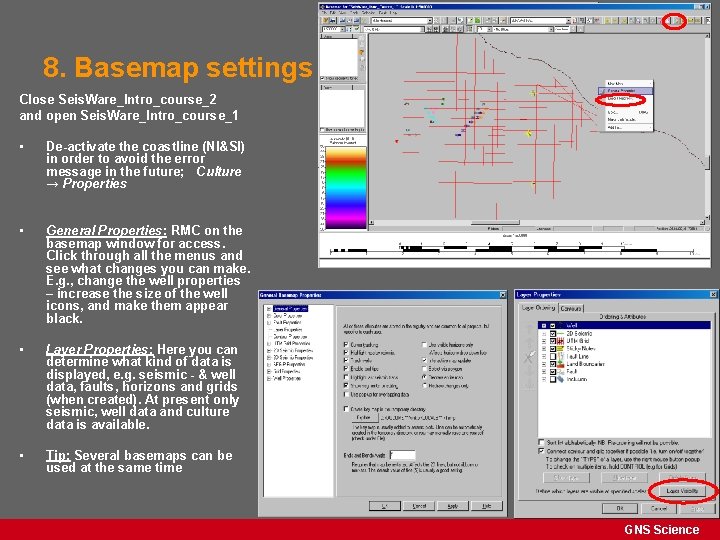Viewport: 720px width, 540px height.
Task: Click the green toolbar icon in basemap window
Action: [477, 21]
